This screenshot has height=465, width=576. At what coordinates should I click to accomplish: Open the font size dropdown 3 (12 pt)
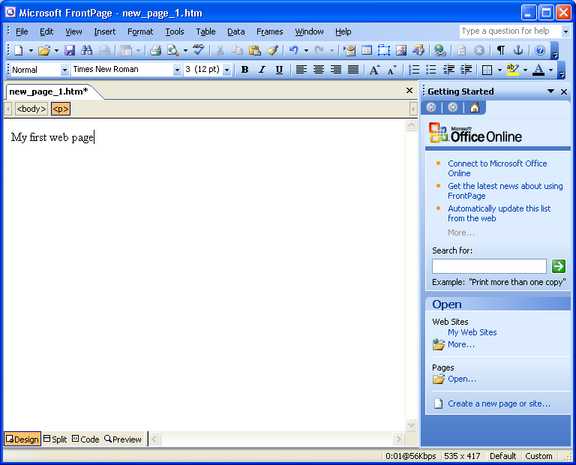point(227,69)
